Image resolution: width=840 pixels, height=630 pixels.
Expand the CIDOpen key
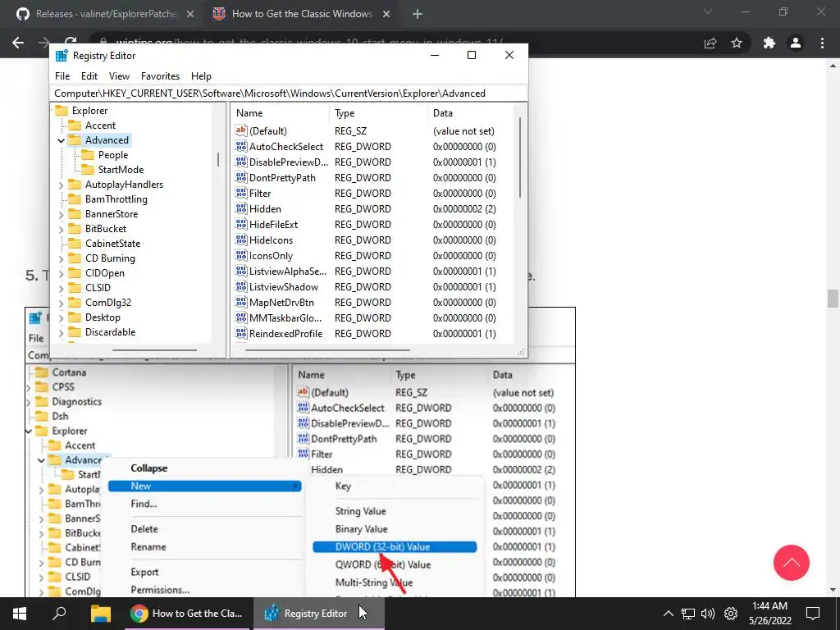[61, 273]
